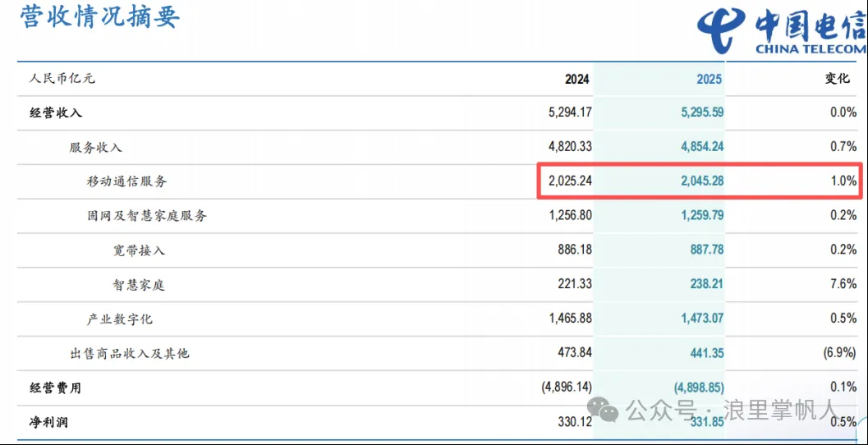868x445 pixels.
Task: Select the 0.0% change for 经营收入
Action: (x=843, y=112)
